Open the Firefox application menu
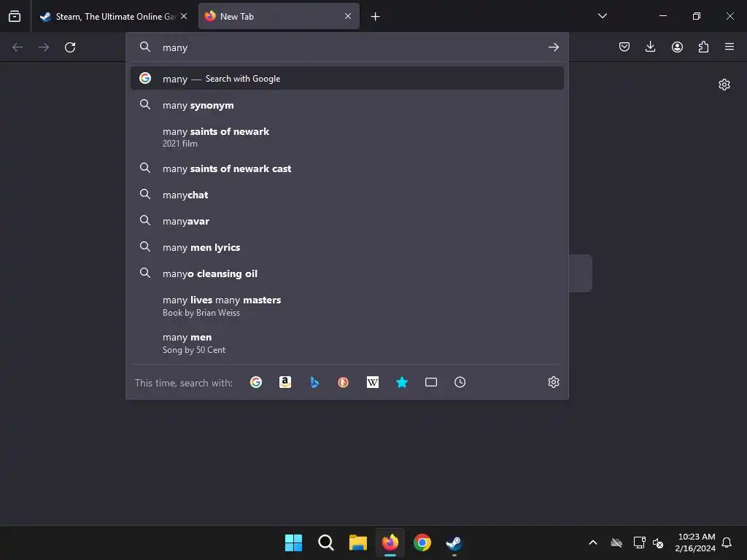Screen dimensions: 747x560 (x=729, y=47)
